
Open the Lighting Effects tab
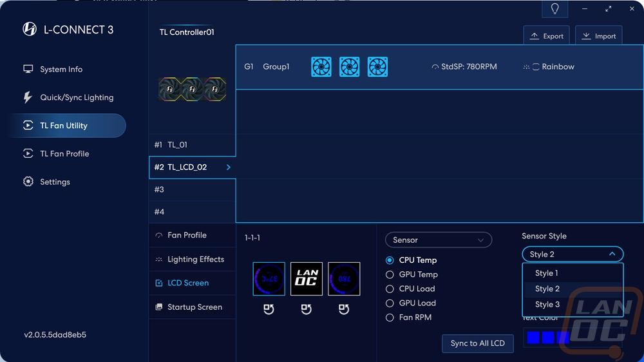[192, 260]
